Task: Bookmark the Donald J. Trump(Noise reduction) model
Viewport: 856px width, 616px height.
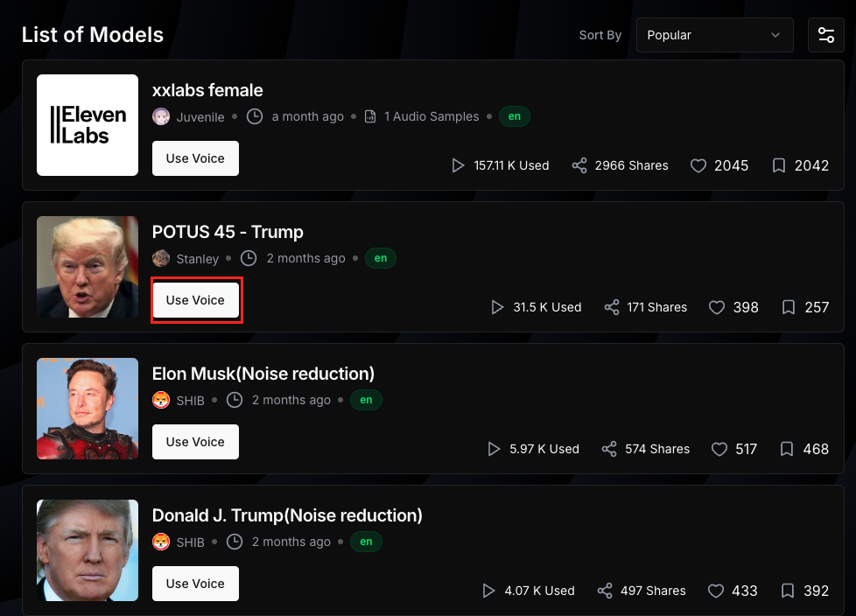Action: pyautogui.click(x=787, y=591)
